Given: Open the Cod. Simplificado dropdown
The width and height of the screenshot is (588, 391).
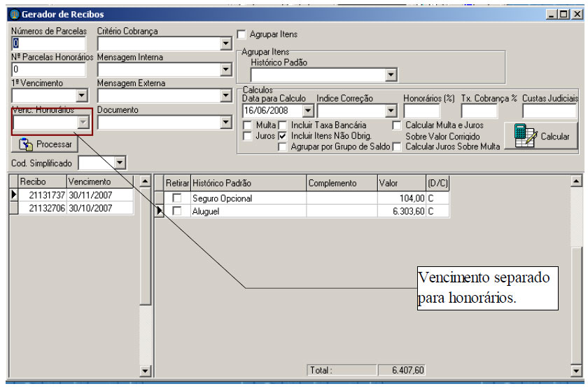Looking at the screenshot, I should click(x=119, y=163).
